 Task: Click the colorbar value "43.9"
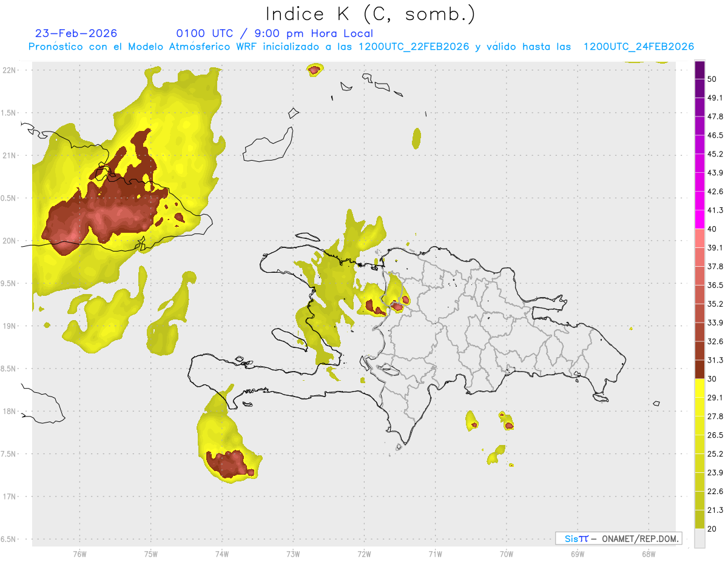pos(715,173)
